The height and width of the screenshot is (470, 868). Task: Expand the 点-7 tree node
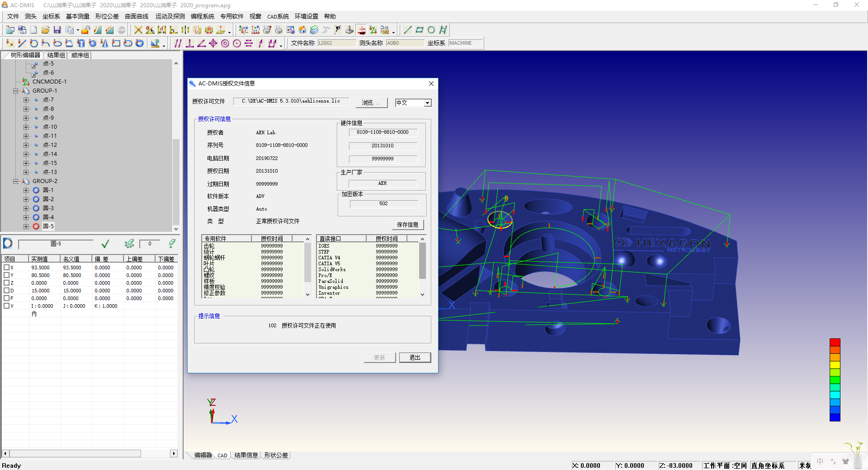click(26, 100)
